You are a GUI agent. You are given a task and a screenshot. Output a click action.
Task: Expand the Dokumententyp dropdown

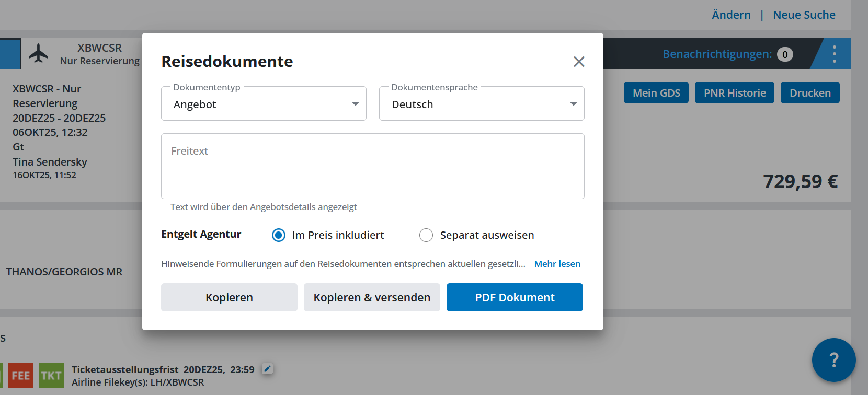tap(264, 104)
